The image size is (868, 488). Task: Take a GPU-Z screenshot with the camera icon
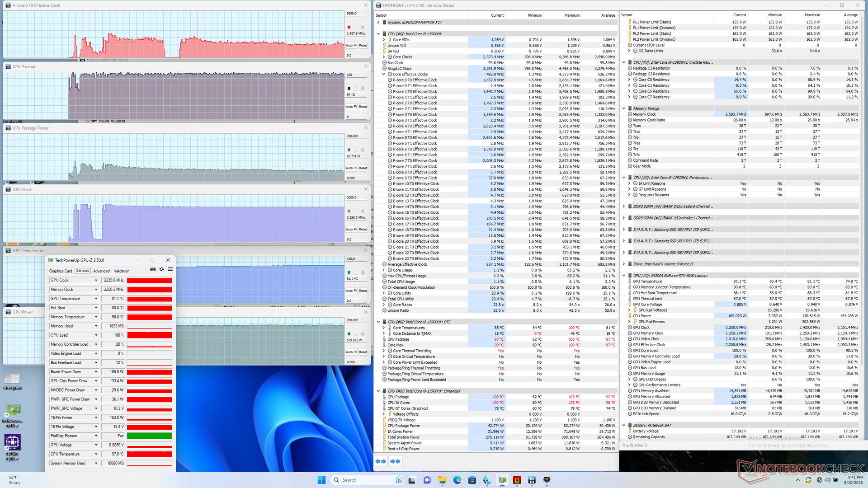pyautogui.click(x=153, y=269)
